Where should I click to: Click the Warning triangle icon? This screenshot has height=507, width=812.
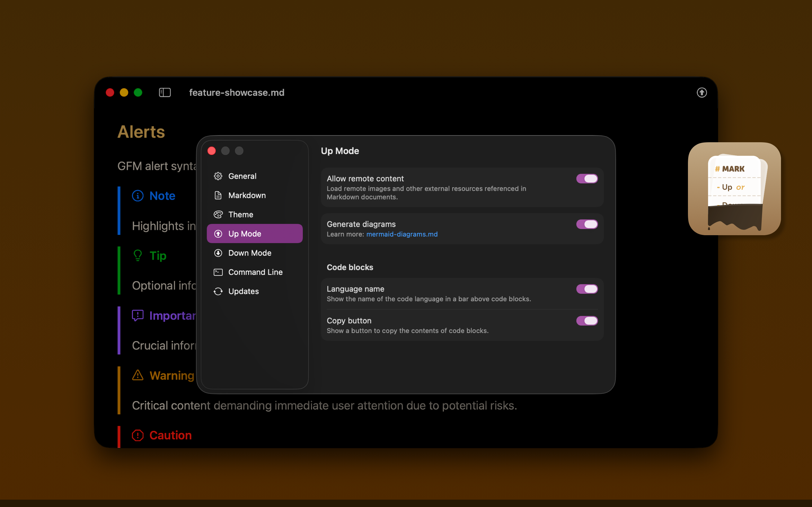(x=138, y=375)
